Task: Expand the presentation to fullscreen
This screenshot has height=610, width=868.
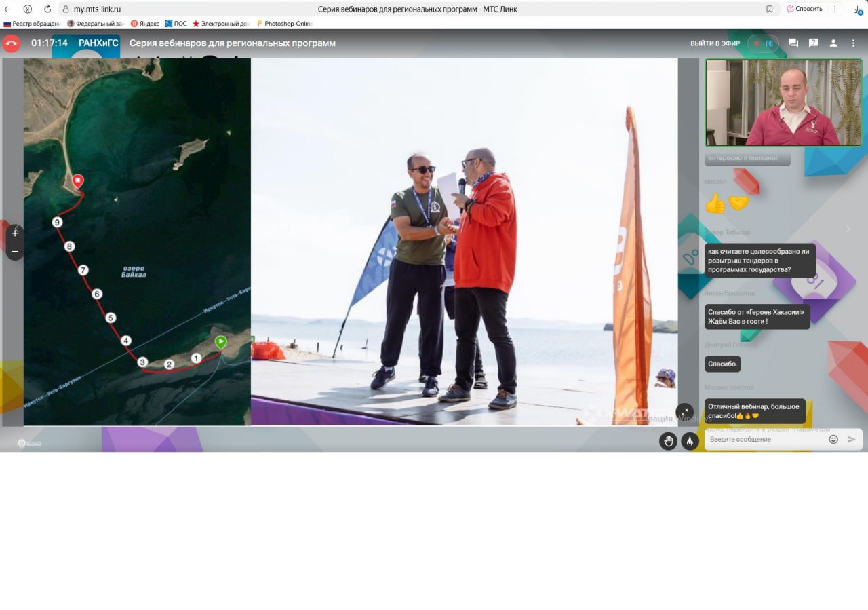Action: click(685, 412)
